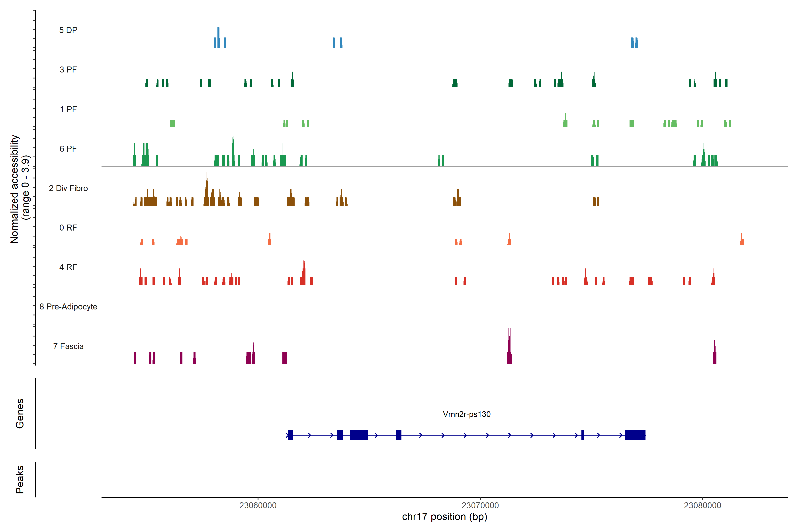Click the 23070000 axis tick label
Screen dimensions: 798x532
click(480, 506)
